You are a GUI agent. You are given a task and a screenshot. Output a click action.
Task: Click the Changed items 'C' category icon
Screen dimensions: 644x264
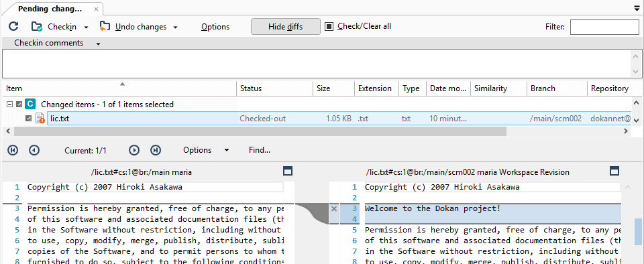pos(30,104)
